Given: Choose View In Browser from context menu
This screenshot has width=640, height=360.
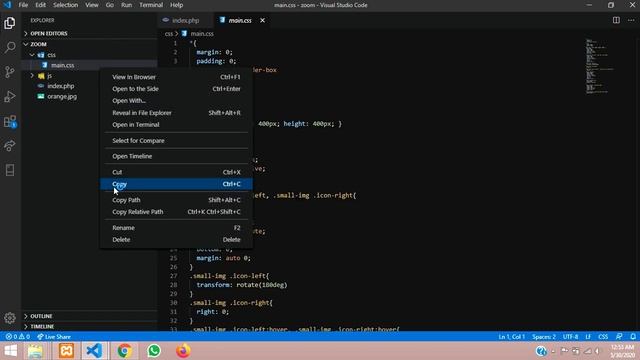Looking at the screenshot, I should (176, 77).
